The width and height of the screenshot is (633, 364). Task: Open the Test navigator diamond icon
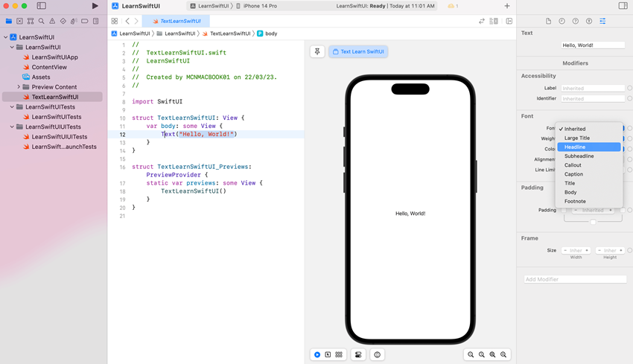(x=63, y=21)
